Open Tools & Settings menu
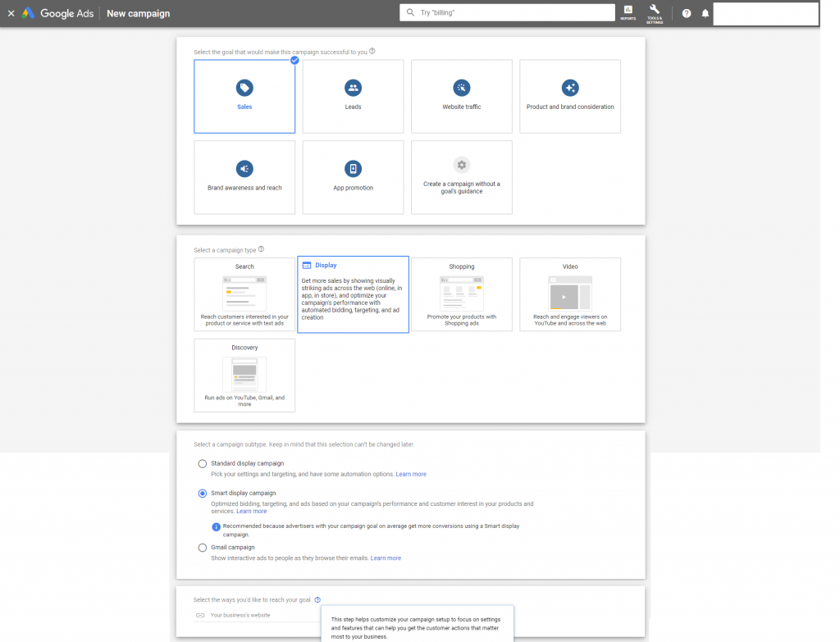The width and height of the screenshot is (840, 642). tap(654, 13)
